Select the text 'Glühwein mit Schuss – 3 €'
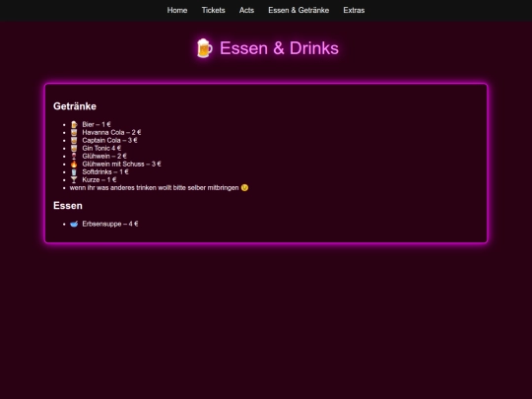 pyautogui.click(x=121, y=164)
